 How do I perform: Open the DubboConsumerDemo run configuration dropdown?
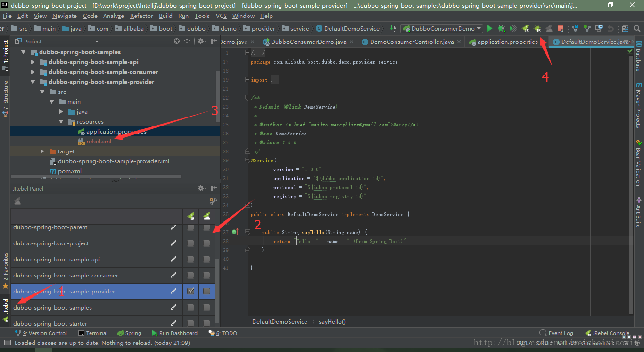(x=442, y=28)
